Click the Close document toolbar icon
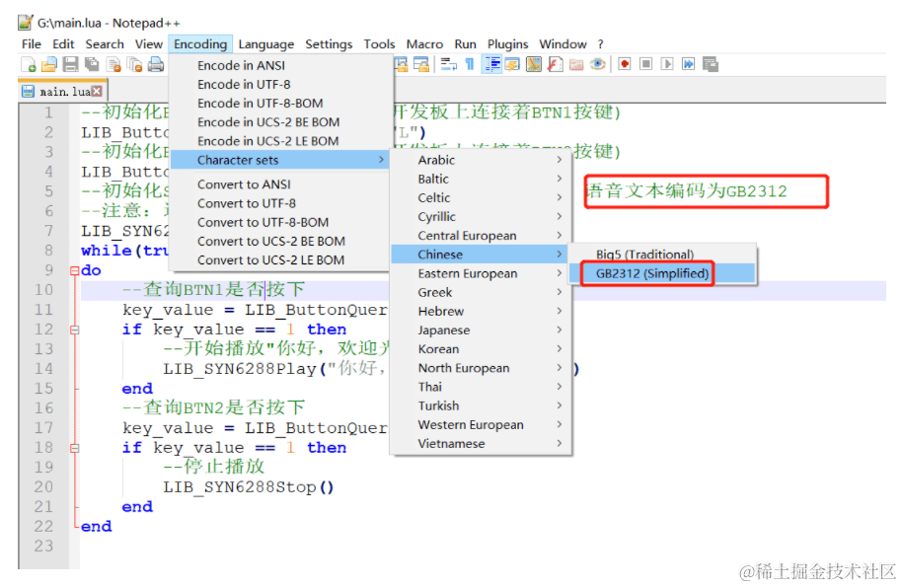This screenshot has width=903, height=588. click(x=113, y=64)
